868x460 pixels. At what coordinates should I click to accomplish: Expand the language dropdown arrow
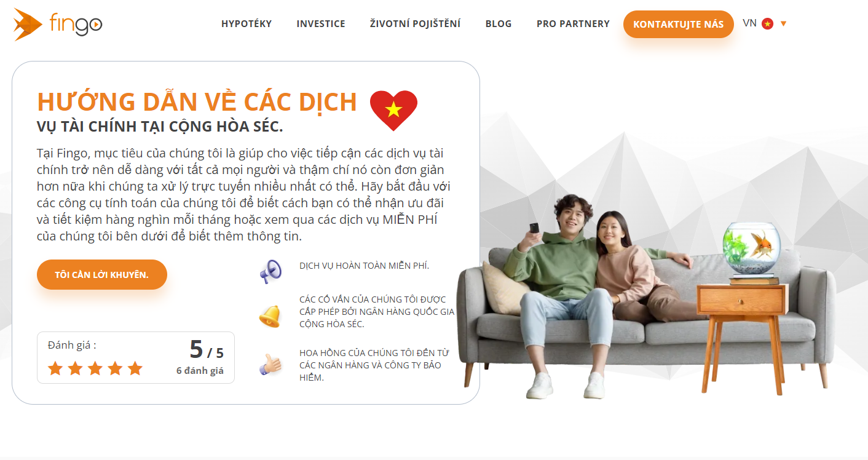(783, 24)
